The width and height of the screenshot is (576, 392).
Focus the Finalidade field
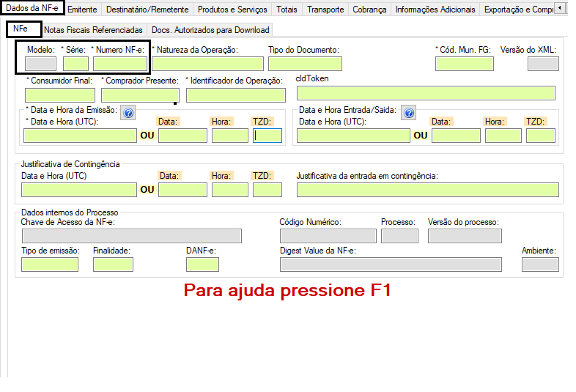tap(113, 265)
